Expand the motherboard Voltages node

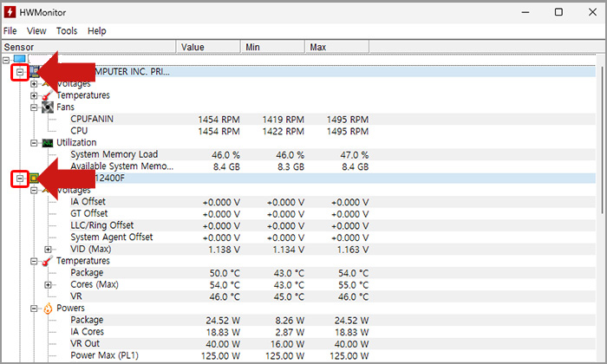coord(34,83)
